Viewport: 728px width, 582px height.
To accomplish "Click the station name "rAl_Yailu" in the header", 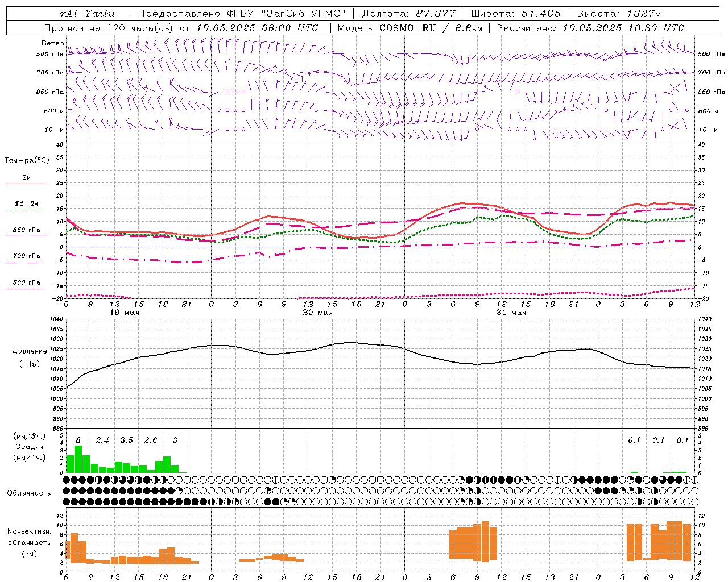I will tap(88, 14).
